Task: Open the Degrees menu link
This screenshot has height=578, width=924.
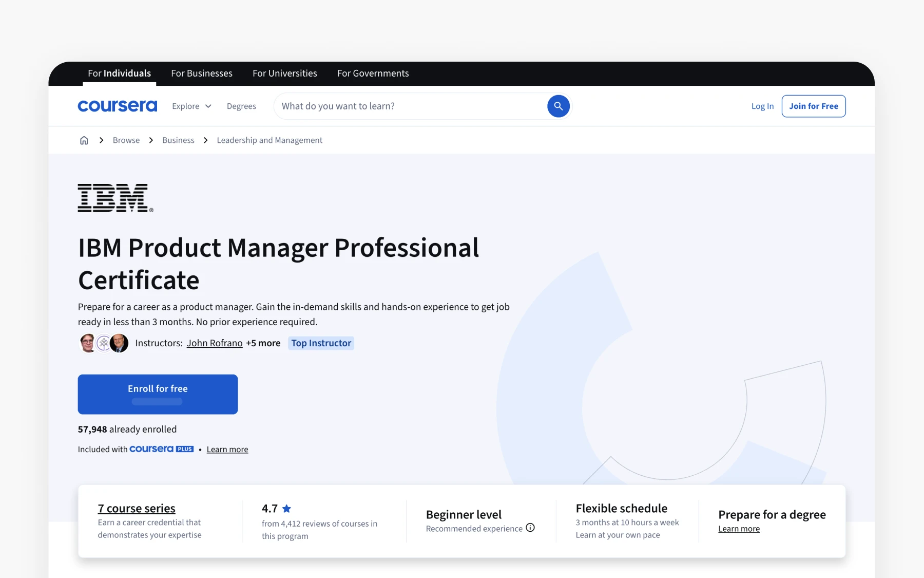Action: click(241, 106)
